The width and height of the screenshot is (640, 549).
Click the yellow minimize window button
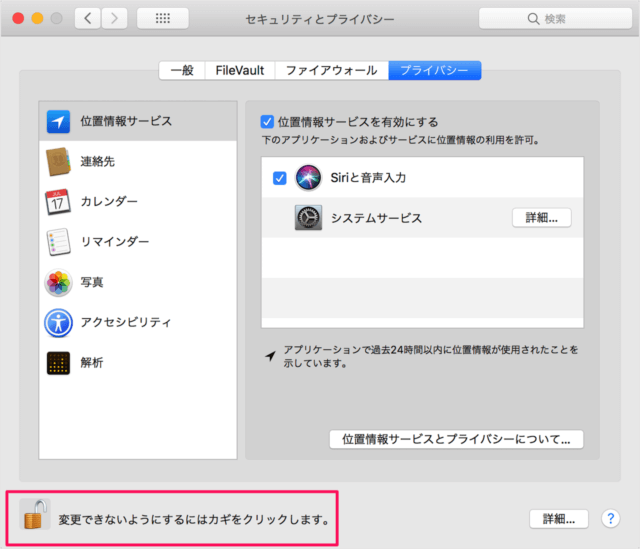point(38,18)
